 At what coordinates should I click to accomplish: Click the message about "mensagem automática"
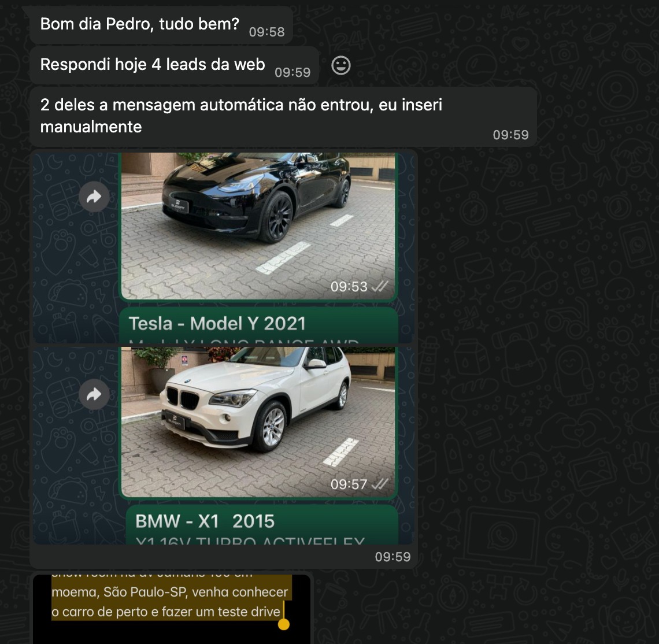241,116
